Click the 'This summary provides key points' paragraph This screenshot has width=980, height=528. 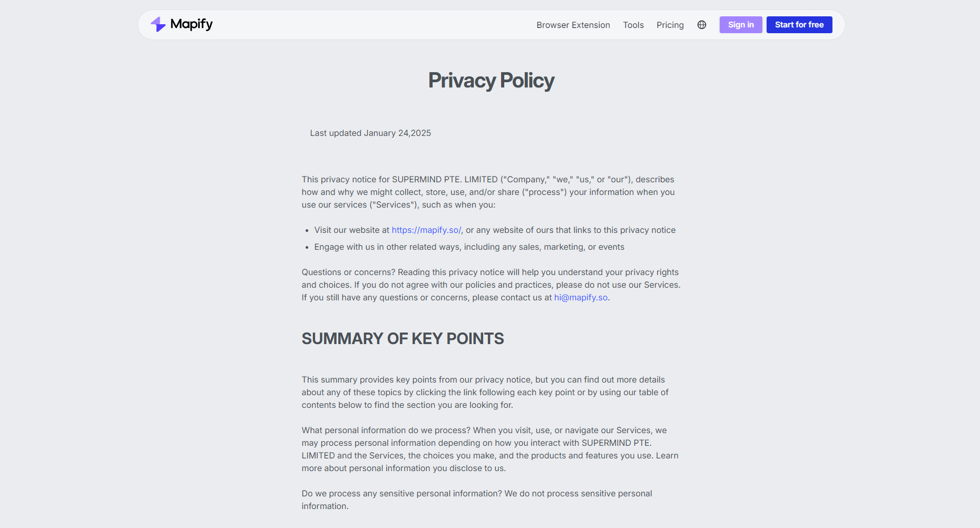coord(485,393)
